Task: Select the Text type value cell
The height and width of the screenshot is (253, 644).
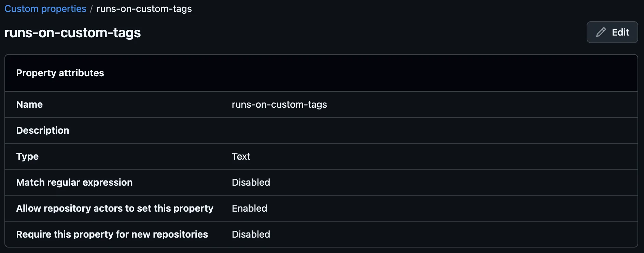Action: pyautogui.click(x=241, y=156)
